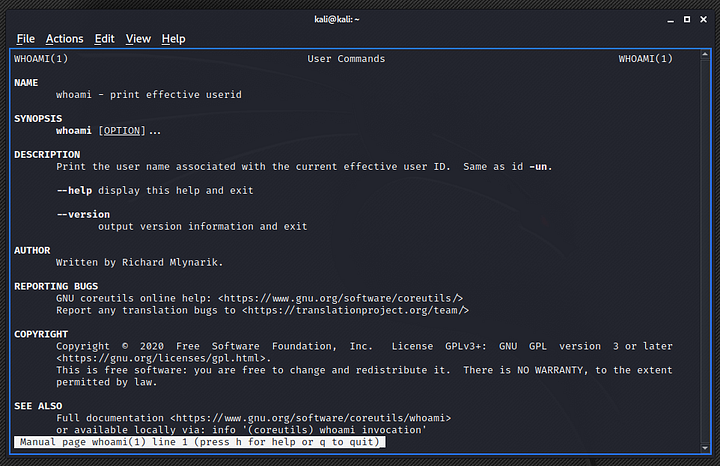Open the Help menu
Image resolution: width=720 pixels, height=466 pixels.
coord(173,39)
